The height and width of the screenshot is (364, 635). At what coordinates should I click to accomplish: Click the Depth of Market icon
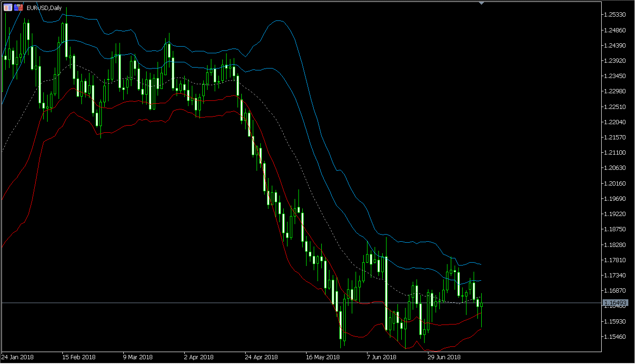pyautogui.click(x=18, y=8)
